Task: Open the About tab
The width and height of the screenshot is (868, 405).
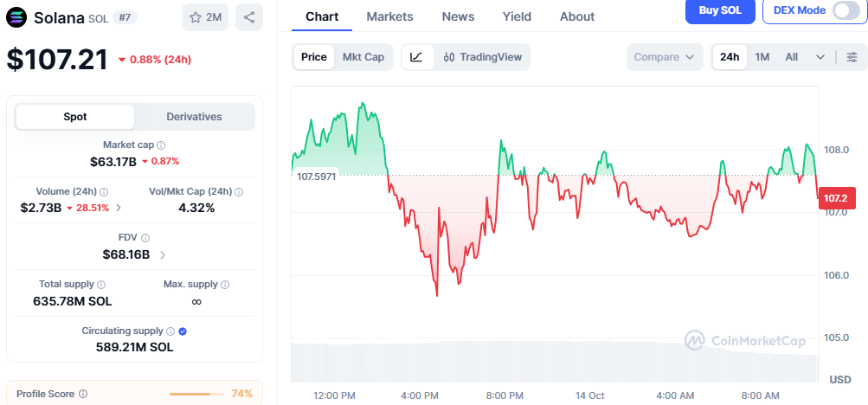Action: point(577,16)
